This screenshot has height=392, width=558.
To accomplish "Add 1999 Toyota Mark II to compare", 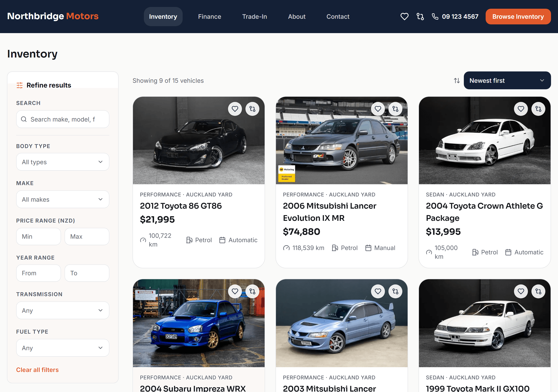I will pyautogui.click(x=538, y=291).
